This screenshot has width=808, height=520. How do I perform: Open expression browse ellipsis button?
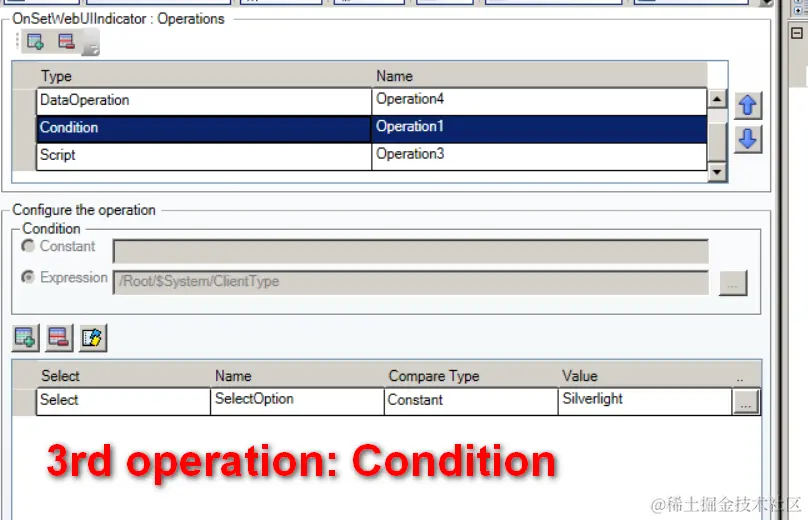tap(733, 283)
